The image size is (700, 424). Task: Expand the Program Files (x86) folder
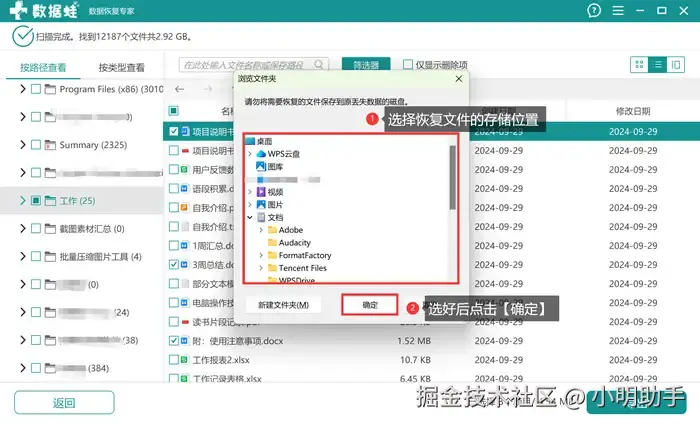(x=22, y=89)
